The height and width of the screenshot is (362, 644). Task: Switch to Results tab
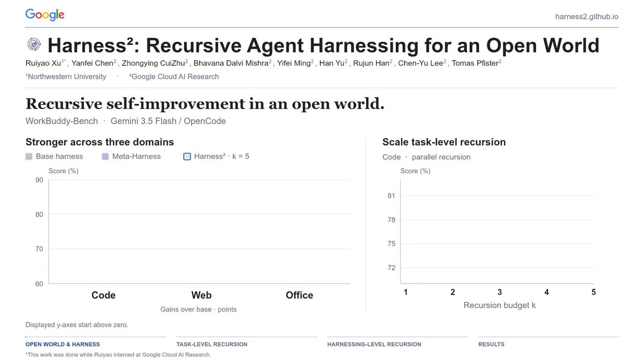(491, 344)
